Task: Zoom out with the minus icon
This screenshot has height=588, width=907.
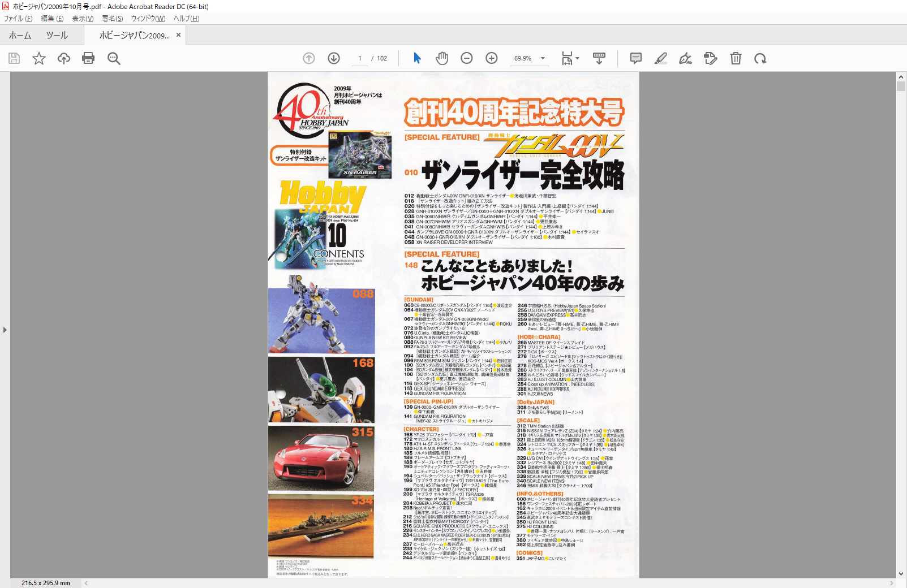Action: [467, 58]
